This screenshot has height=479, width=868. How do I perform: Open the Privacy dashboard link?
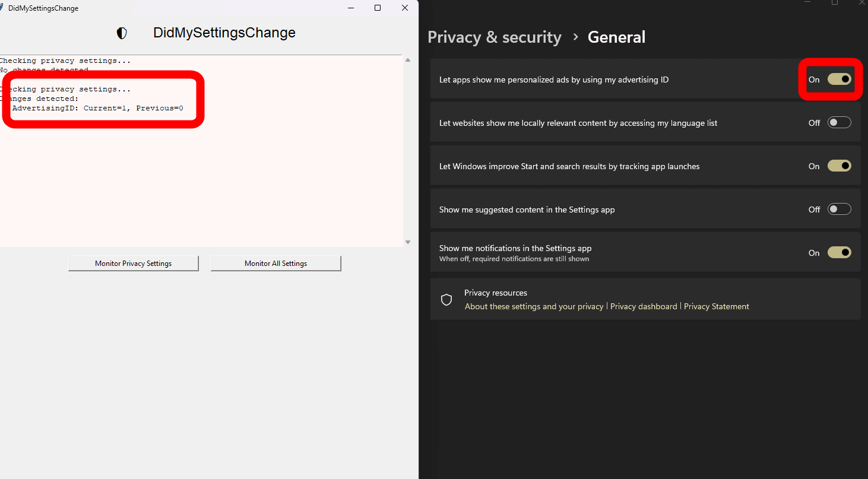pos(644,307)
